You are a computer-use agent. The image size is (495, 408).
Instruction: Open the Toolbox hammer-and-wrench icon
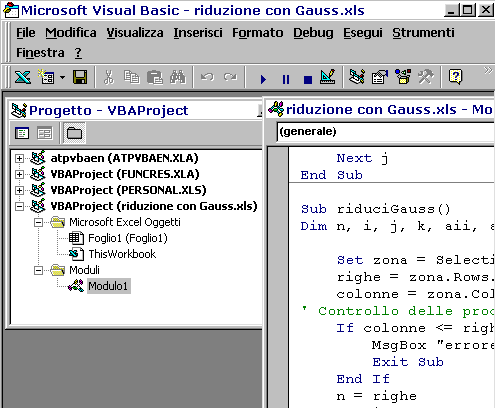[x=426, y=77]
